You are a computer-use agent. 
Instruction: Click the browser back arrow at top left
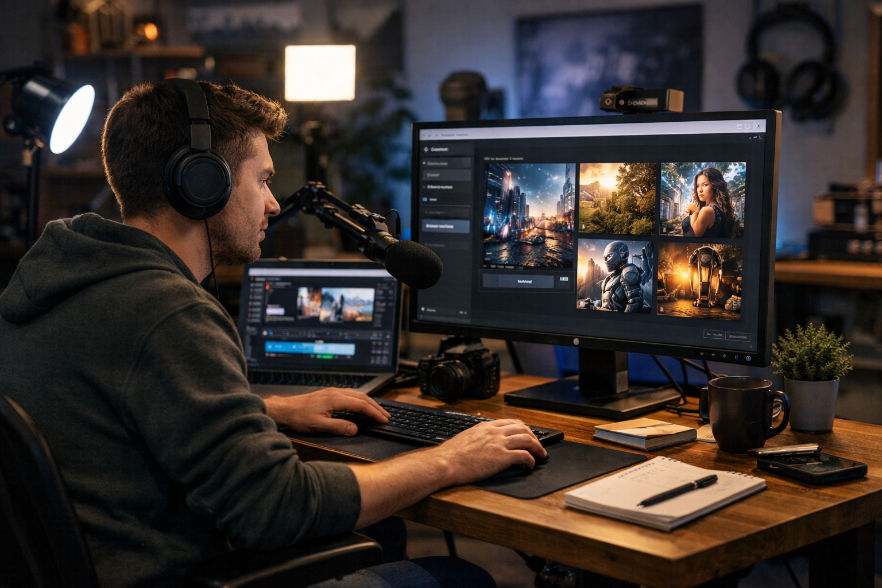tap(424, 134)
